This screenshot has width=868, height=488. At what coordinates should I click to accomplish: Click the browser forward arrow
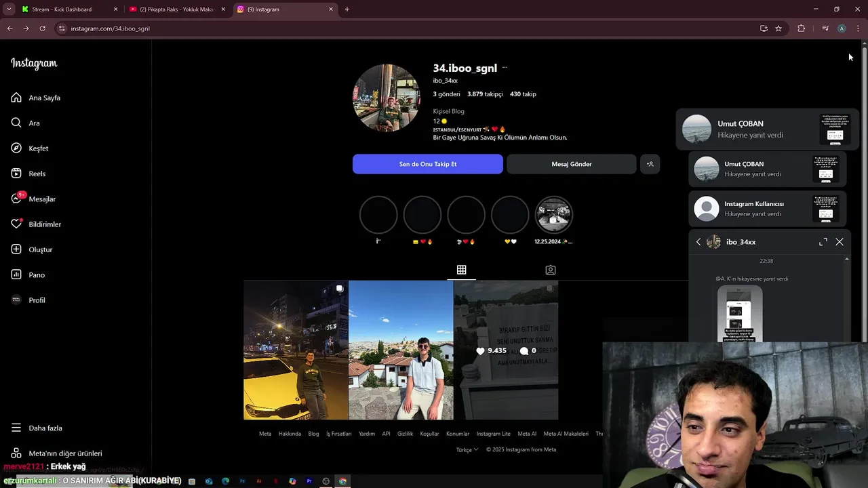(26, 28)
